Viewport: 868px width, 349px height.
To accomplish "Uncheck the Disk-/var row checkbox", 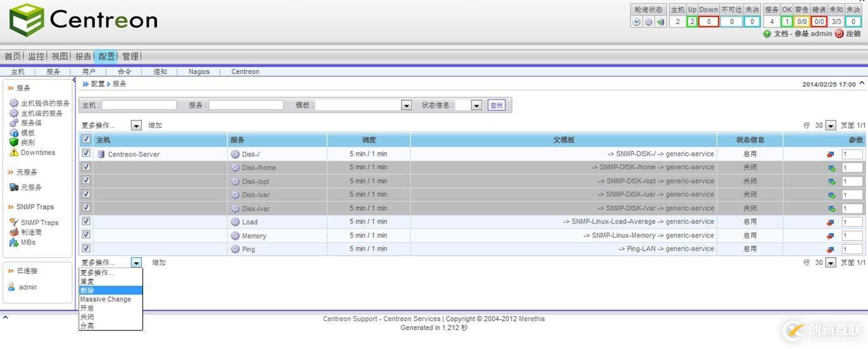I will pos(86,207).
